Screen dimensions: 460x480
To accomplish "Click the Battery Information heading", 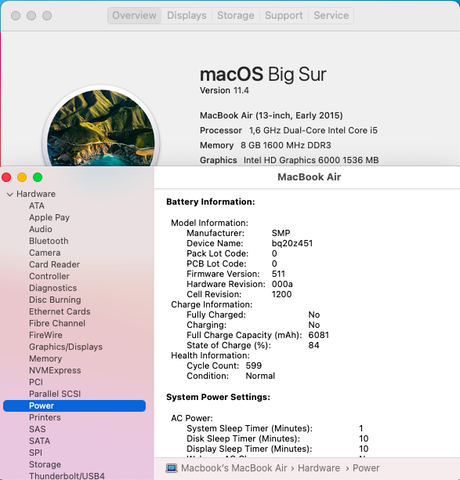I will [x=211, y=202].
